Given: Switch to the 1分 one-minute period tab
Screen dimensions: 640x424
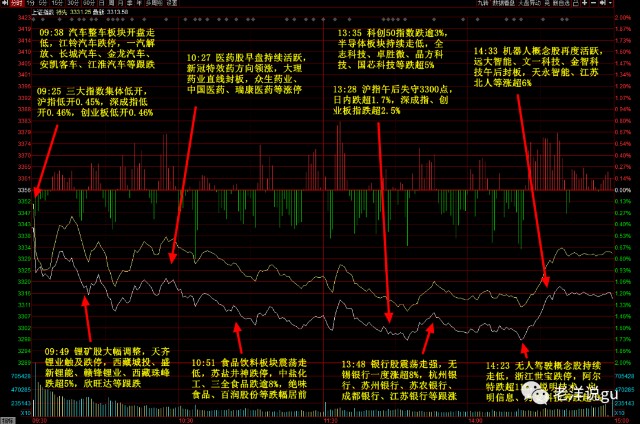Looking at the screenshot, I should [31, 3].
